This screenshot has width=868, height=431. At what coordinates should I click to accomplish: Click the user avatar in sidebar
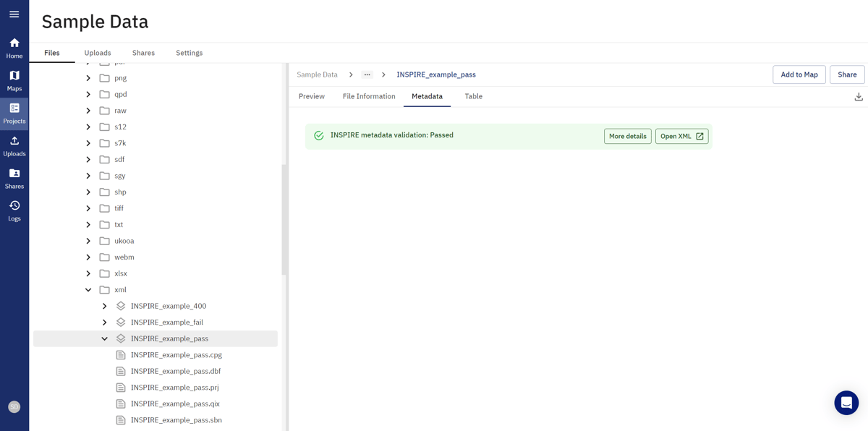(x=14, y=407)
